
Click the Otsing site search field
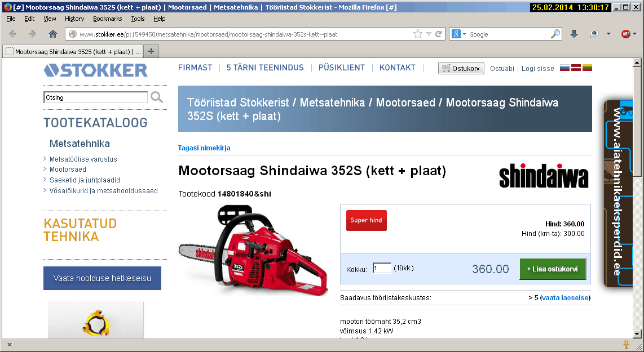pyautogui.click(x=95, y=97)
